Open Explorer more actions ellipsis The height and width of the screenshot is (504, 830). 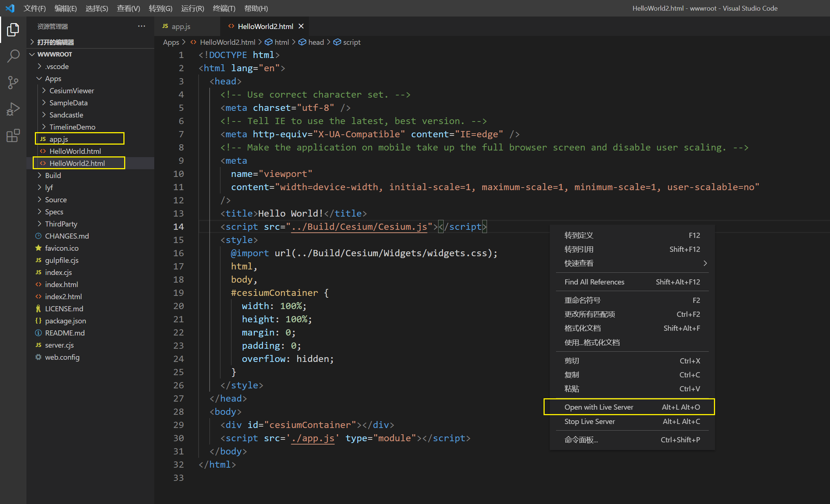(141, 26)
